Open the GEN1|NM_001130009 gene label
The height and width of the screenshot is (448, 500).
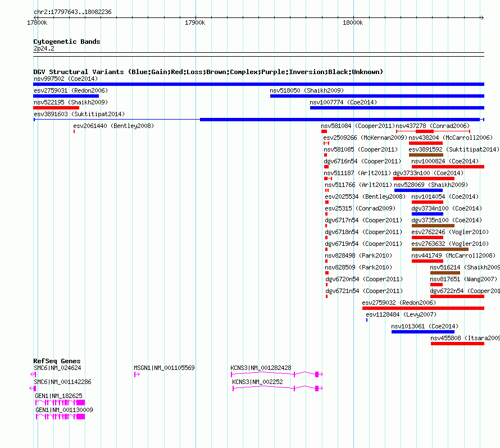point(64,410)
